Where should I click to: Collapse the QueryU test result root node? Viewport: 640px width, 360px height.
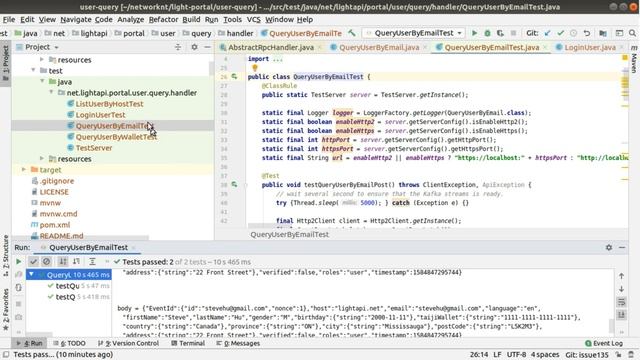point(31,274)
